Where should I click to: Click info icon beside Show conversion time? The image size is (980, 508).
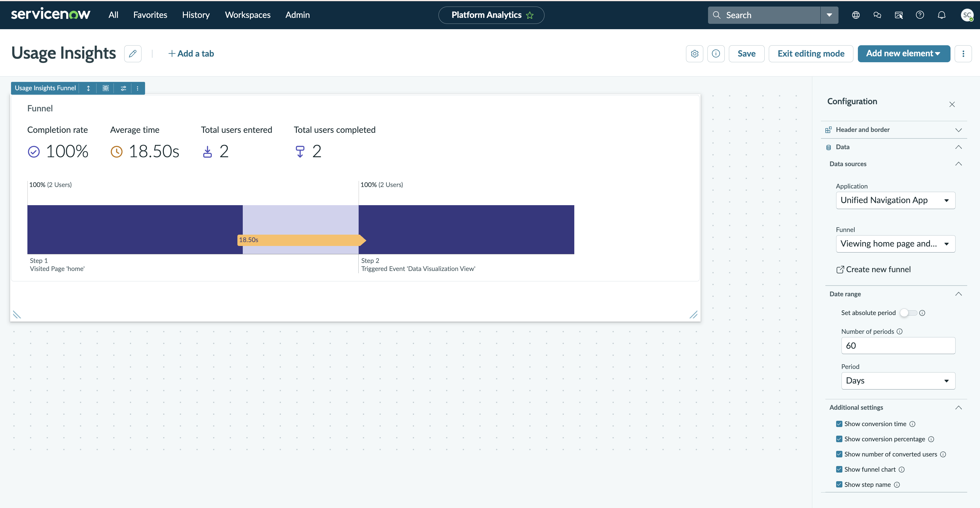point(912,424)
